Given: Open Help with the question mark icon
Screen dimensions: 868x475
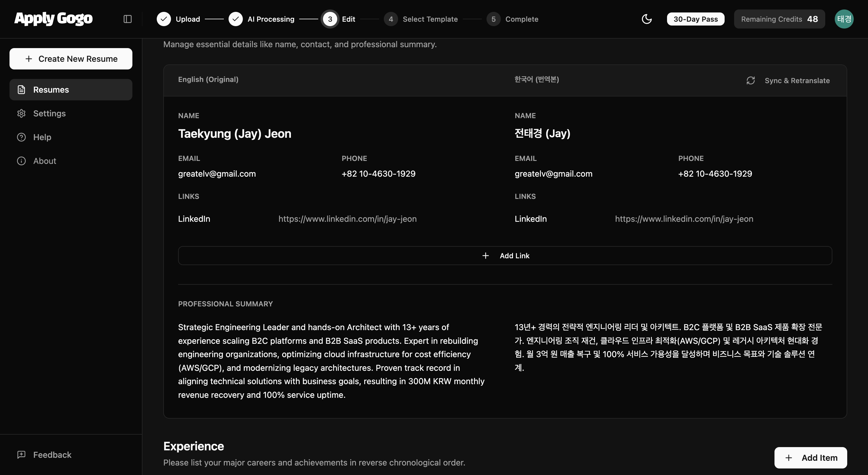Looking at the screenshot, I should [21, 137].
